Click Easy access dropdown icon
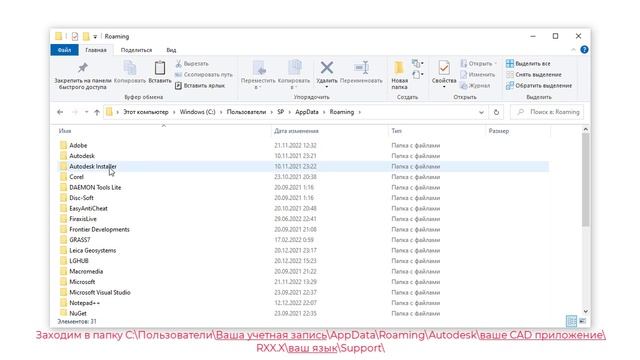 417,74
